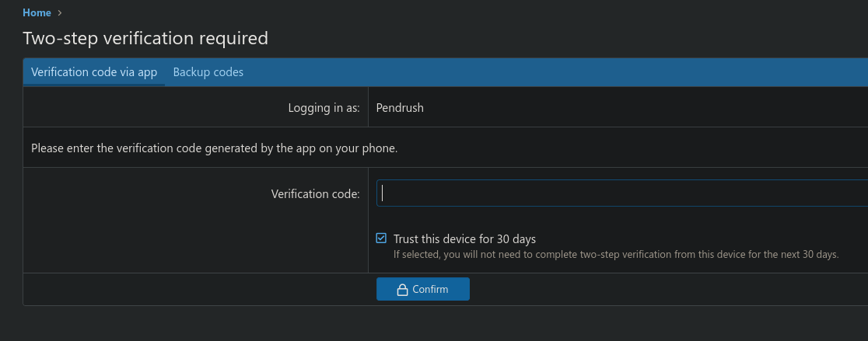Click the username Pendrush
This screenshot has width=868, height=341.
point(400,108)
